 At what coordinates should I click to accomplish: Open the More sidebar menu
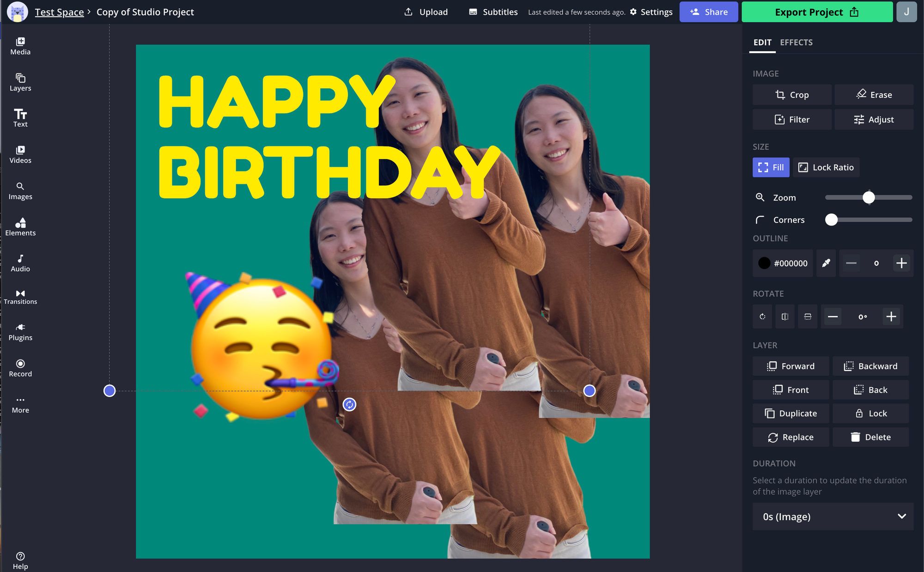20,405
